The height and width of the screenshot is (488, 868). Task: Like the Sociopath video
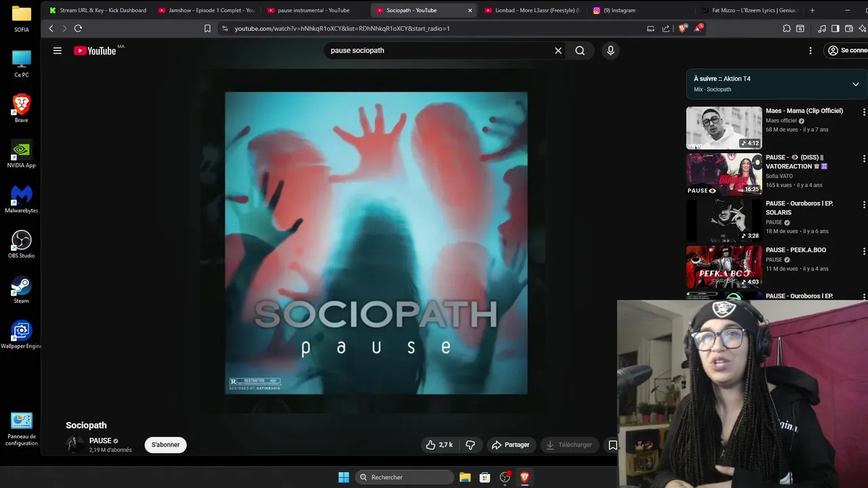(439, 445)
